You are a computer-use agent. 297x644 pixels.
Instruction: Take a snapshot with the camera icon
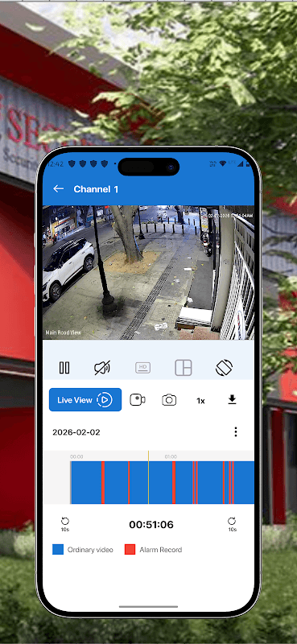[x=169, y=400]
